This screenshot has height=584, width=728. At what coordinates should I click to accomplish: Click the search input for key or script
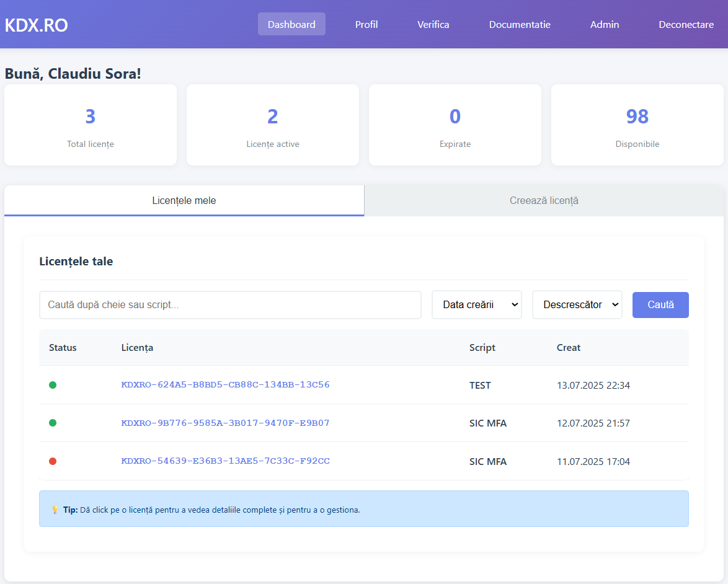pyautogui.click(x=230, y=304)
